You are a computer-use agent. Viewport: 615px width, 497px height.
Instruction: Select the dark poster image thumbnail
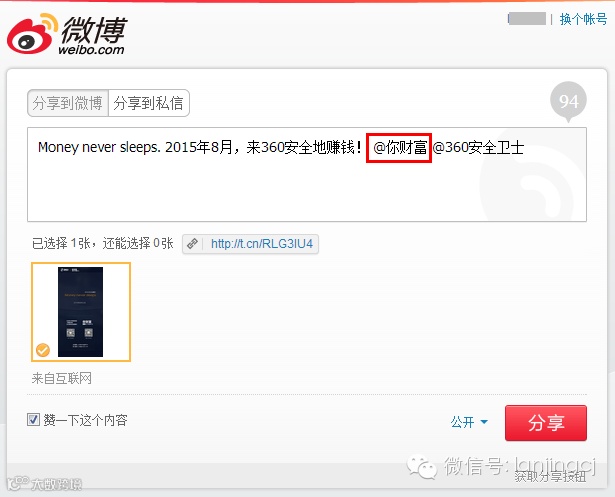[x=80, y=312]
